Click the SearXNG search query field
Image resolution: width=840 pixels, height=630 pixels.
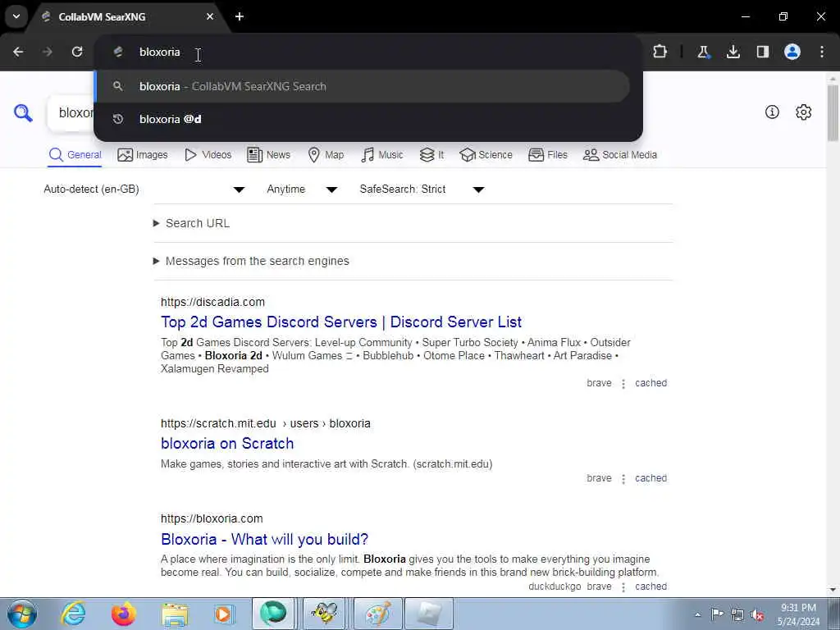[71, 113]
